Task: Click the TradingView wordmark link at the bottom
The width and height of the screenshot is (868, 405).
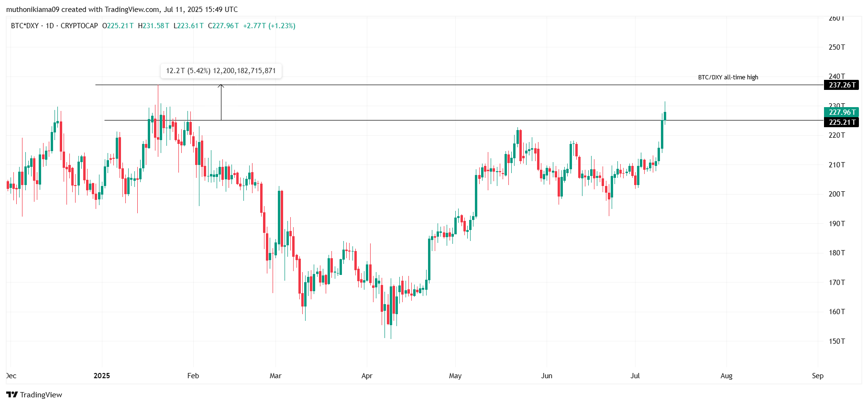Action: 41,395
